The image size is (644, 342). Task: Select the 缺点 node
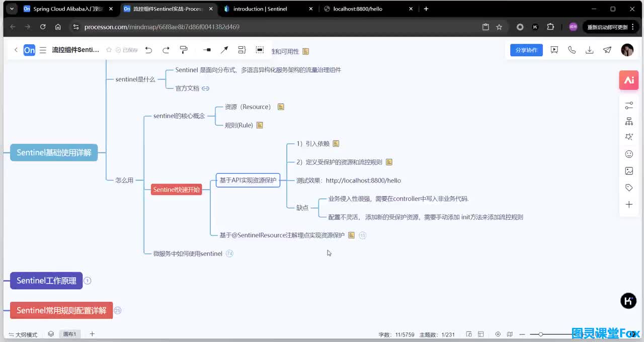point(302,208)
